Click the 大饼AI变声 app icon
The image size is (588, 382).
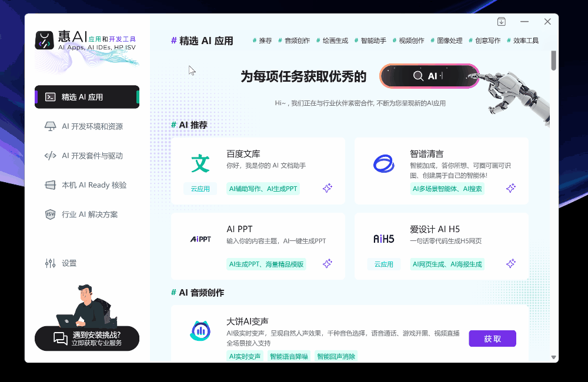(201, 331)
